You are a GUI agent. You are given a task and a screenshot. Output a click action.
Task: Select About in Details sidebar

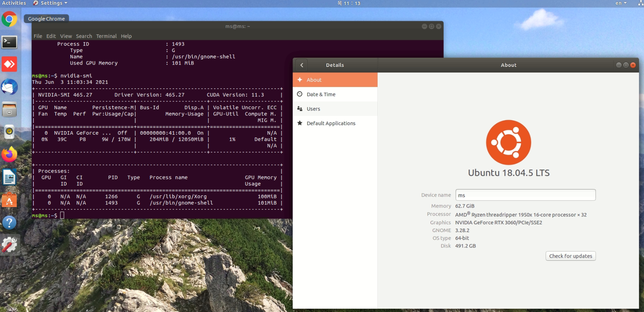pyautogui.click(x=335, y=79)
